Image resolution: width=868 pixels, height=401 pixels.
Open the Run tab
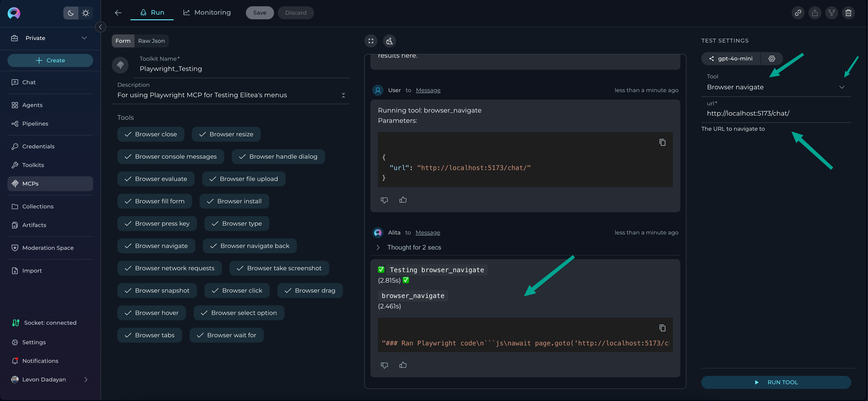click(x=152, y=13)
